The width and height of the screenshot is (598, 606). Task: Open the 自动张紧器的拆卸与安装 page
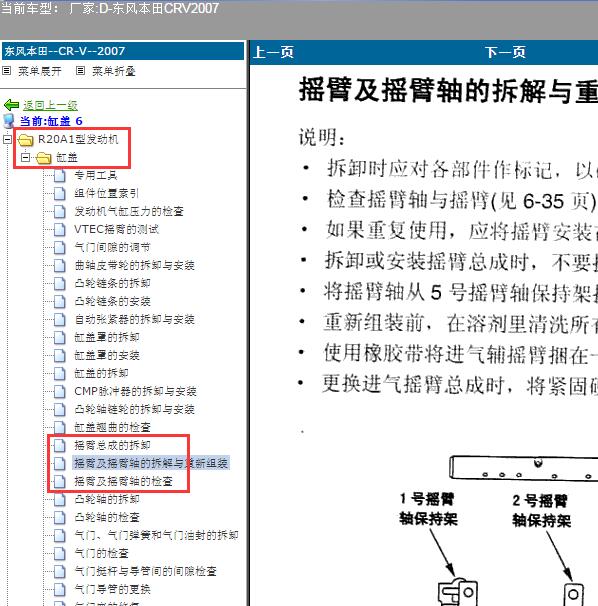click(134, 319)
